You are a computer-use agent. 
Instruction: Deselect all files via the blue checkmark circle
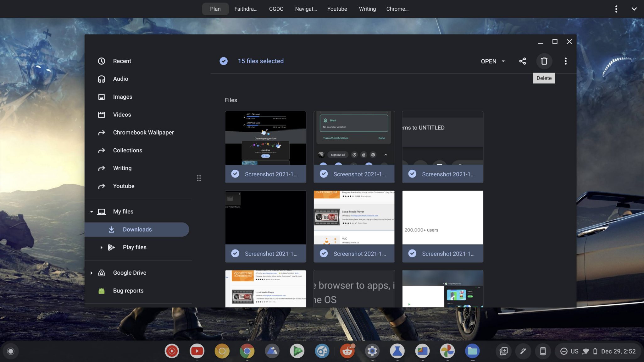point(223,61)
